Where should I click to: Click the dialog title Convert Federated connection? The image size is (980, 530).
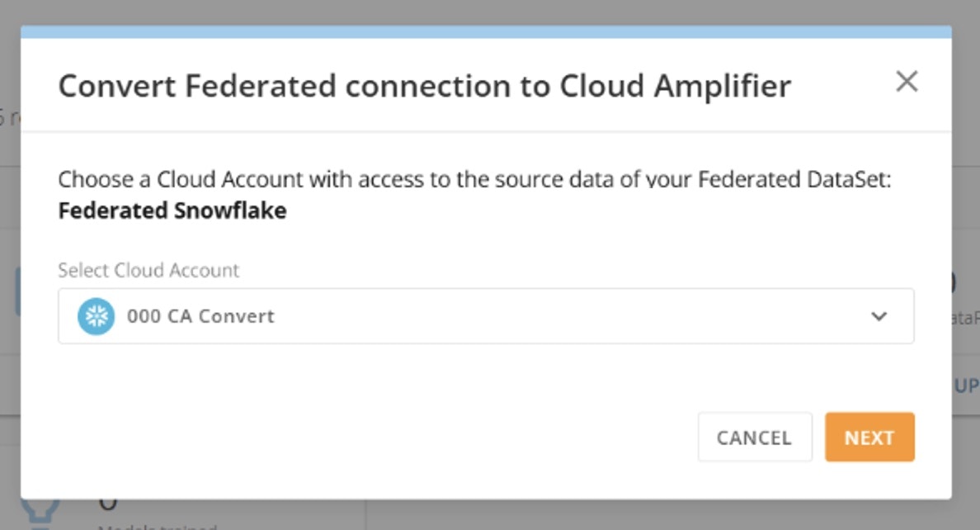pyautogui.click(x=424, y=86)
